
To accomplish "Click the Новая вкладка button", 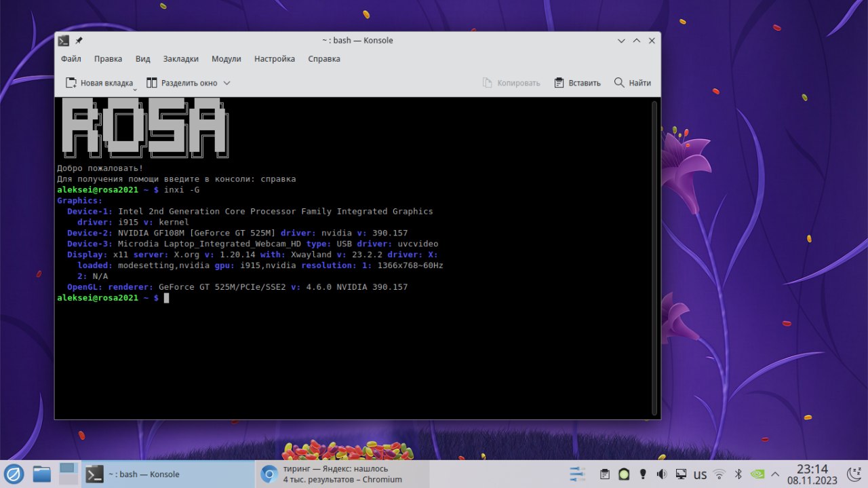I will point(99,83).
